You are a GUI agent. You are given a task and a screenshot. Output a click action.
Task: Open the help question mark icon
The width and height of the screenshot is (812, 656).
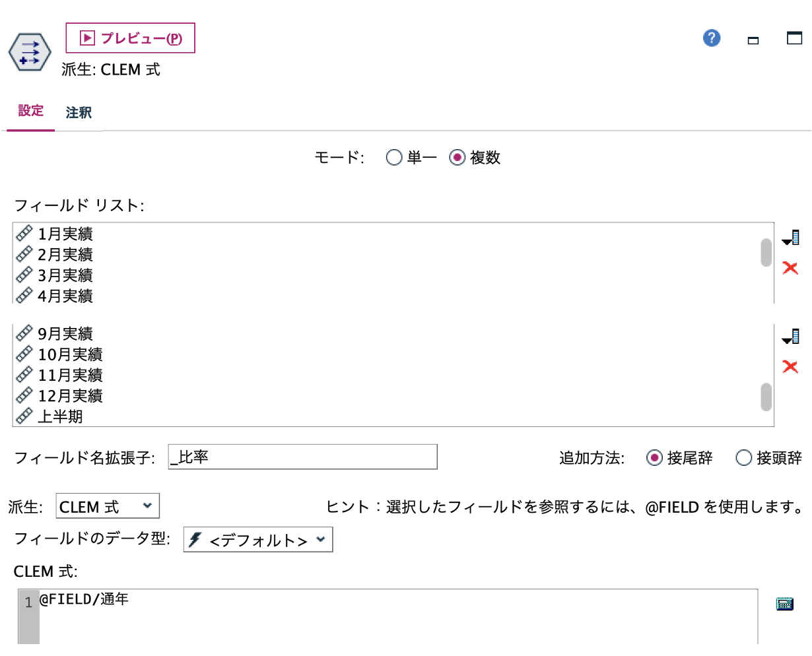[711, 38]
